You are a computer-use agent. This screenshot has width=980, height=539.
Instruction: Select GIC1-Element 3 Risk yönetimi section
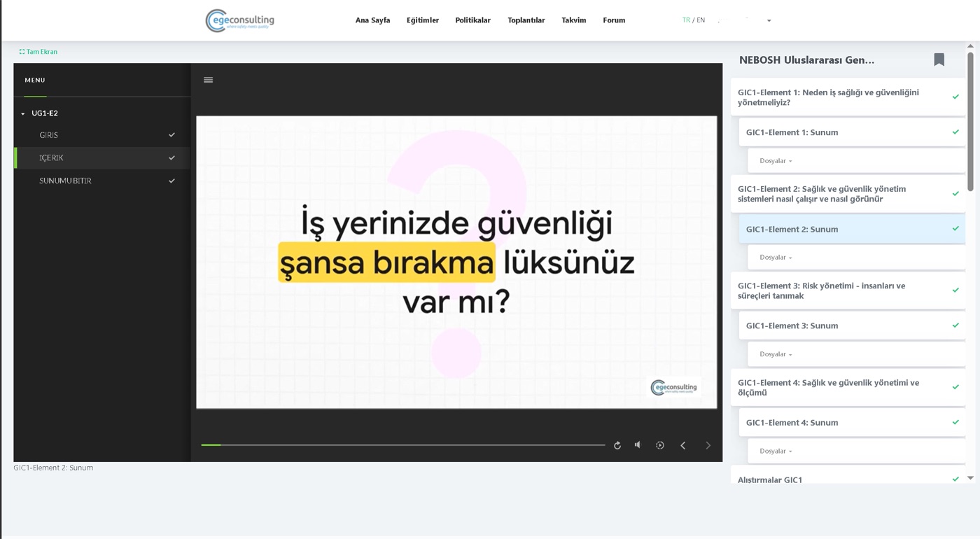[x=848, y=290]
